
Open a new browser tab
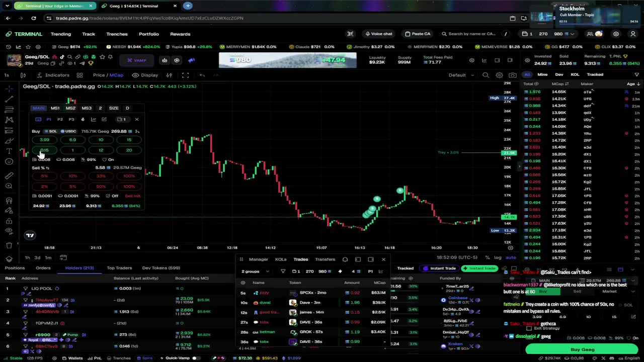[x=188, y=6]
